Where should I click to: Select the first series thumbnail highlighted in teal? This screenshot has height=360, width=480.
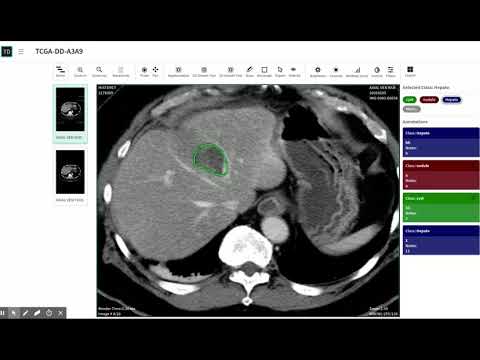pos(70,114)
